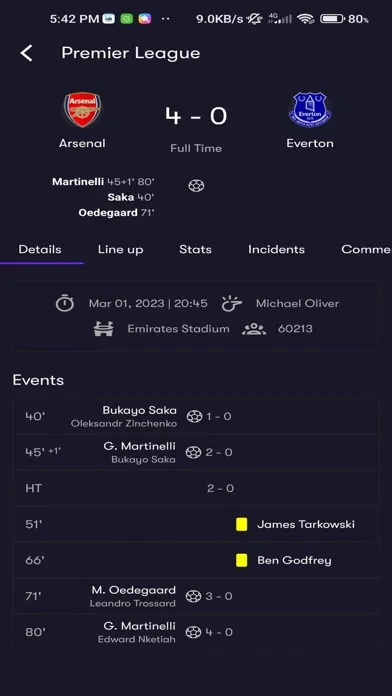Image resolution: width=392 pixels, height=696 pixels.
Task: Tap the back arrow next to Premier League
Action: 26,53
